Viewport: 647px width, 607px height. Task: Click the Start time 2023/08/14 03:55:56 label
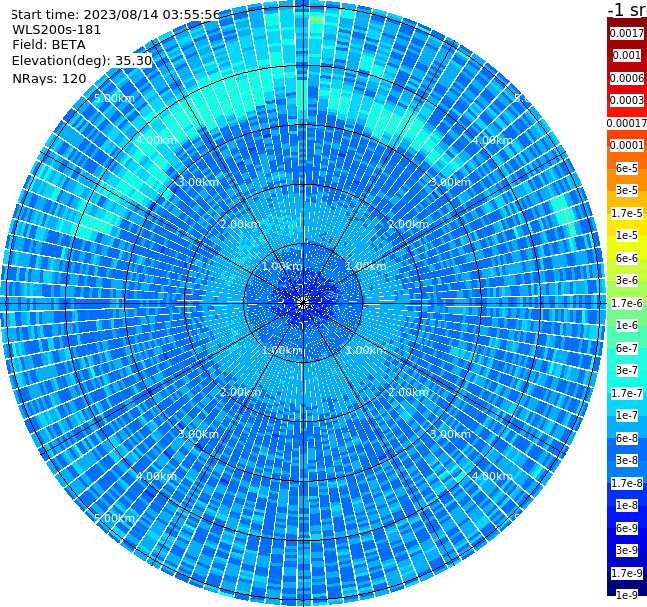coord(115,15)
